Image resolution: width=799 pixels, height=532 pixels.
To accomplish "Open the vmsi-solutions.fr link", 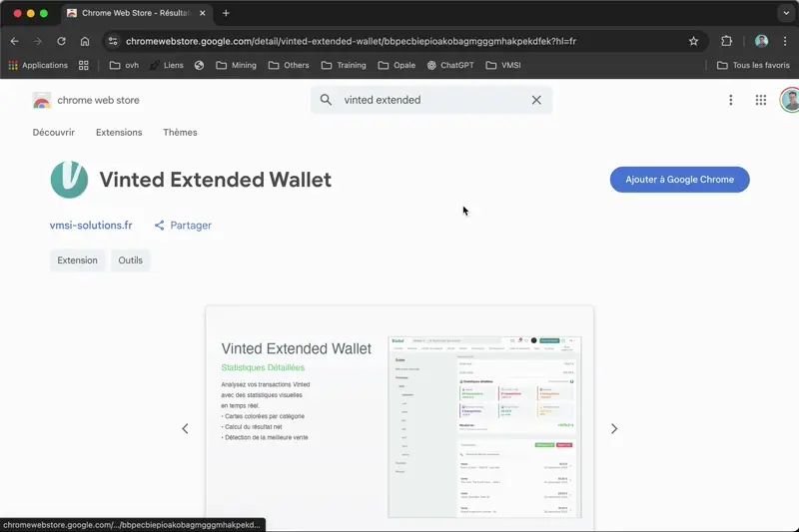I will [91, 225].
